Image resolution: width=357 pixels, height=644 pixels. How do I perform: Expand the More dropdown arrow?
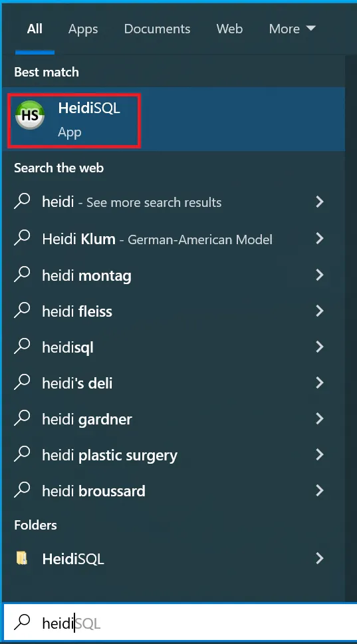311,29
